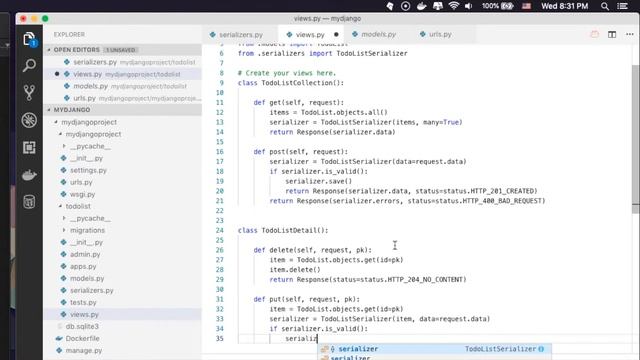
Task: Click line number 16 in the gutter
Action: 220,151
